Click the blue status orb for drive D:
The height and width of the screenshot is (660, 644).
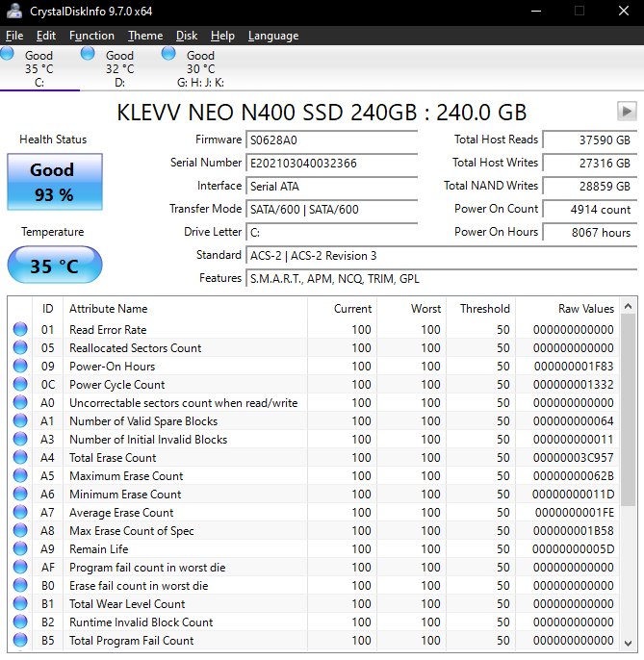[88, 54]
